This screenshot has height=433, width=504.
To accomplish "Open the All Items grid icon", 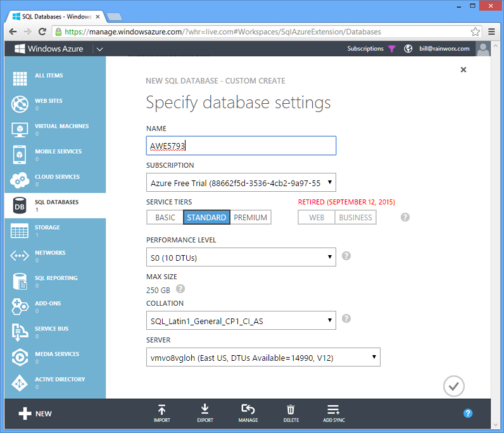I will (x=20, y=78).
